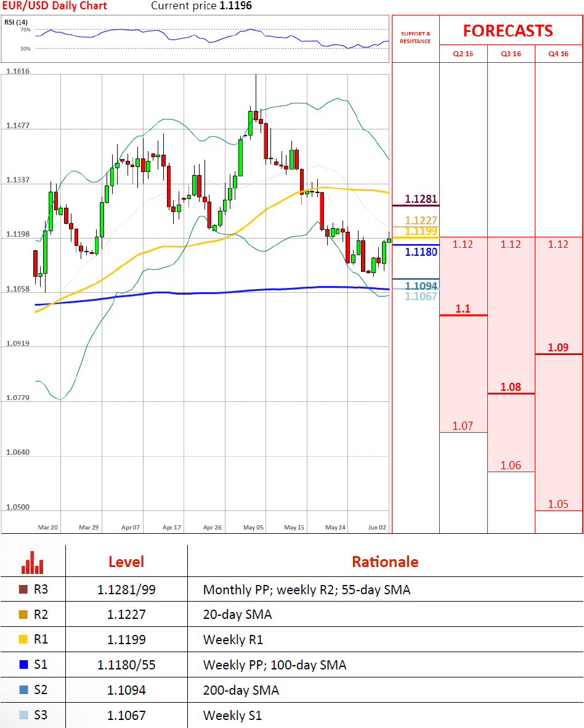Select the 1.1180 support label beside chart

pyautogui.click(x=421, y=252)
